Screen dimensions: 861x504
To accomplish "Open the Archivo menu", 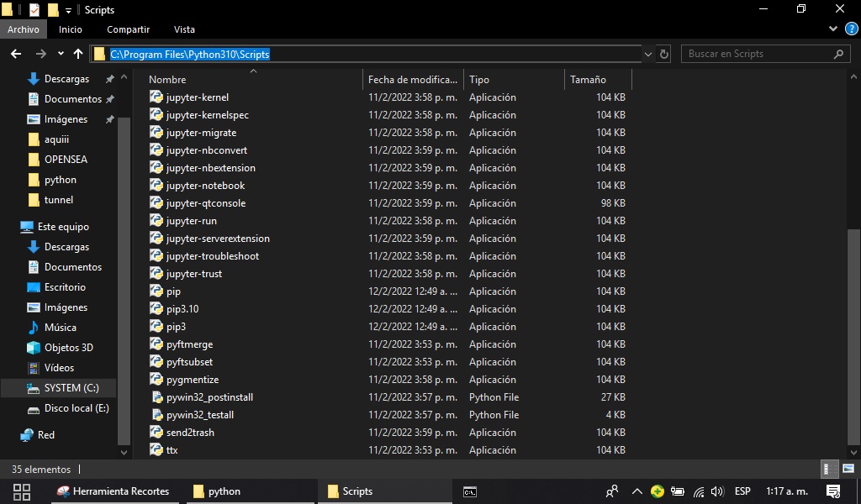I will click(x=23, y=29).
